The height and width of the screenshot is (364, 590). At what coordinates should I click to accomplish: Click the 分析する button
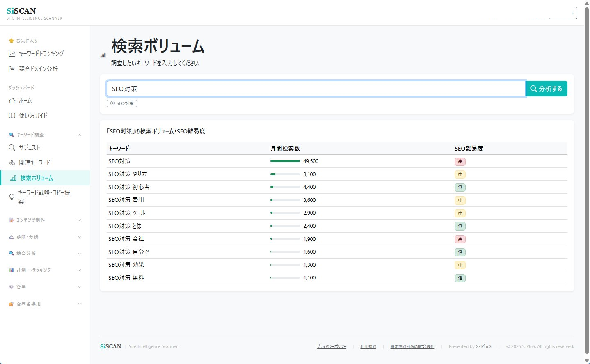(546, 89)
